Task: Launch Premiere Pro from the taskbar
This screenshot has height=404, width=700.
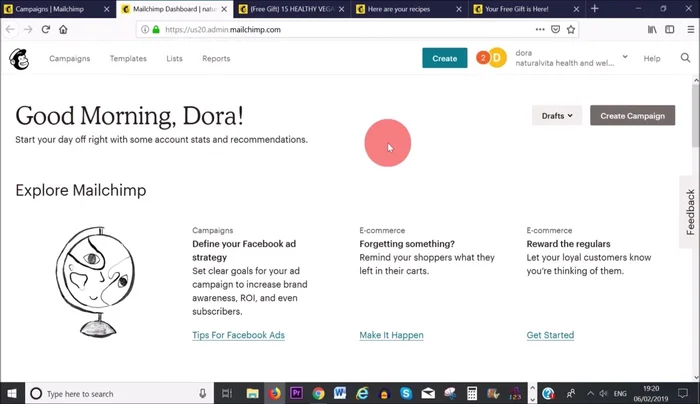Action: click(296, 394)
